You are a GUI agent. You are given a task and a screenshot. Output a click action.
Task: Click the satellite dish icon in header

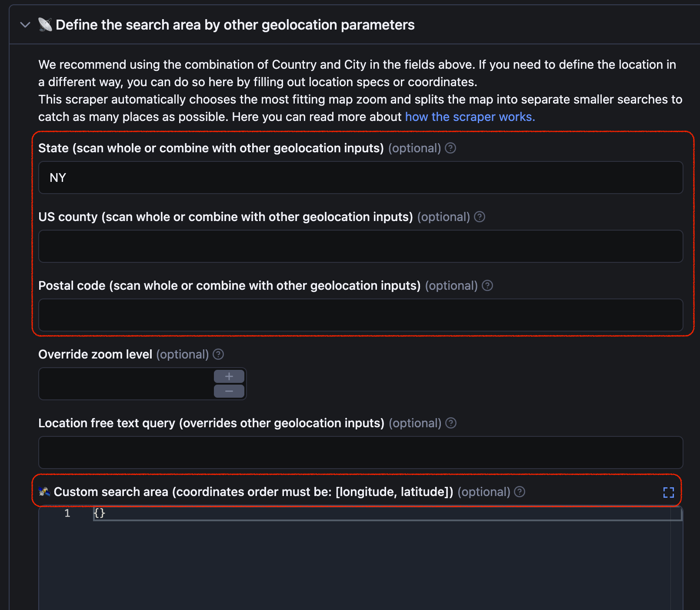click(x=45, y=25)
